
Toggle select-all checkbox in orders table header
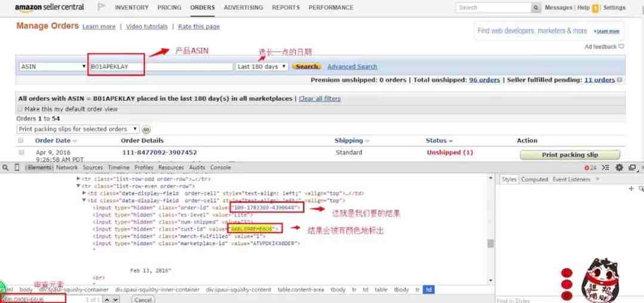point(21,140)
